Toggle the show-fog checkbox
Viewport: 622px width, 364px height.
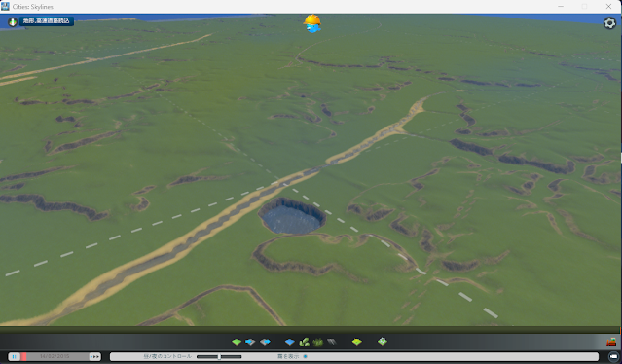point(305,356)
